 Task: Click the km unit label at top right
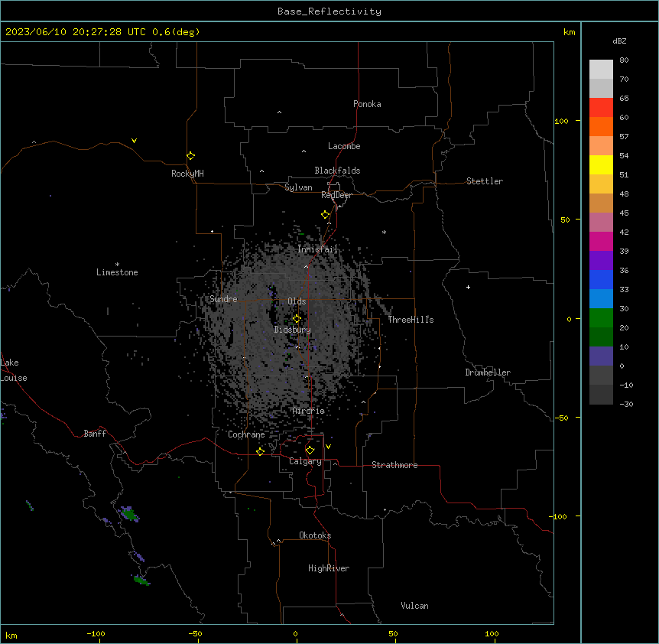569,32
